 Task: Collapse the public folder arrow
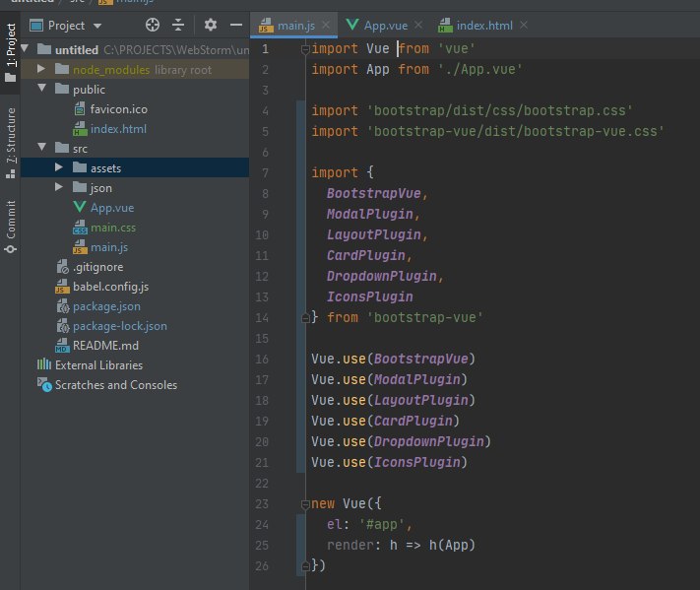pyautogui.click(x=42, y=88)
